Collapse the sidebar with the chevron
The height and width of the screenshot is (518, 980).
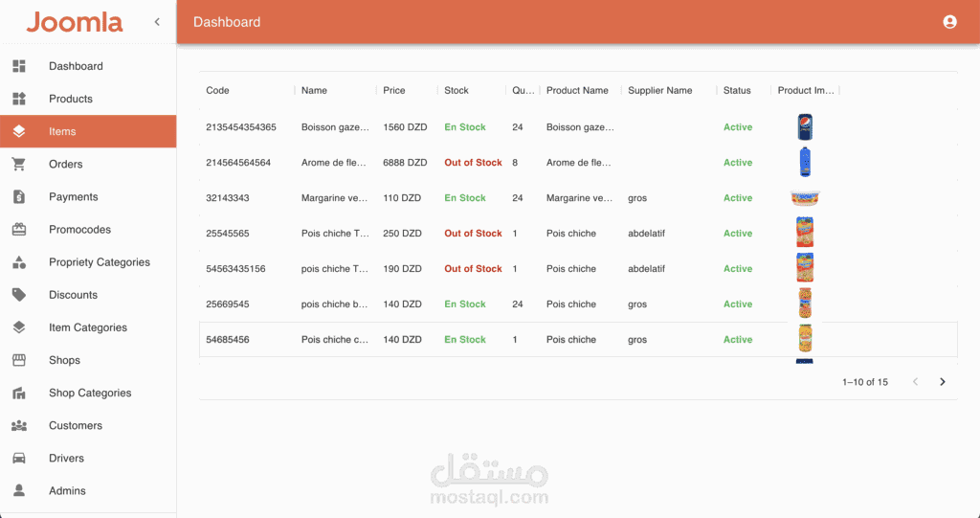157,22
